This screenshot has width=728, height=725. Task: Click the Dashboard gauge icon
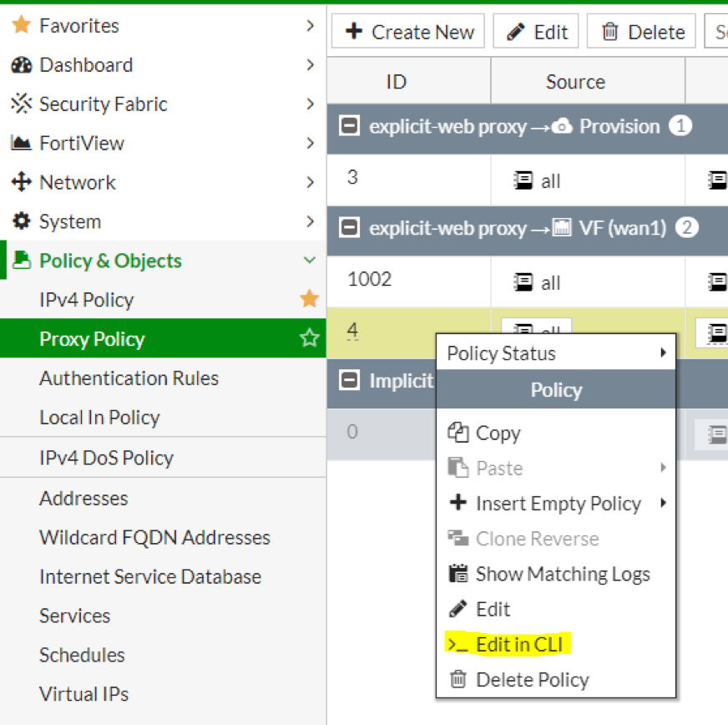click(22, 65)
